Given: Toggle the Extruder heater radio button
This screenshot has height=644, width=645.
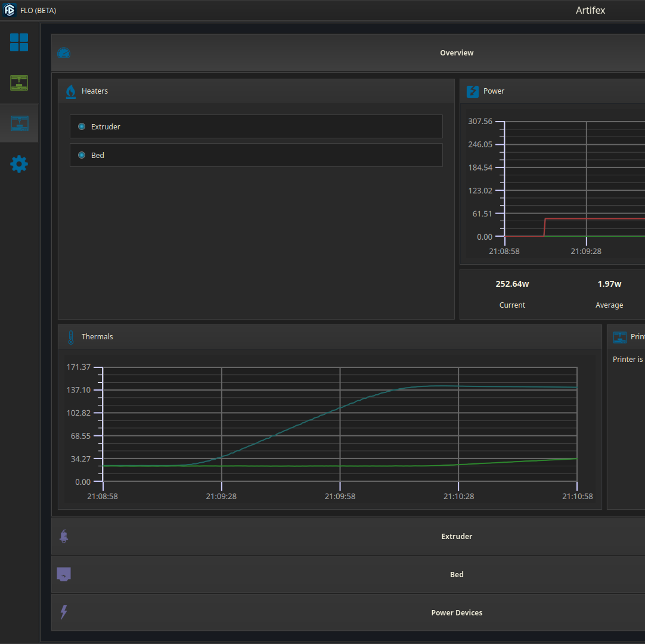Looking at the screenshot, I should (x=82, y=126).
